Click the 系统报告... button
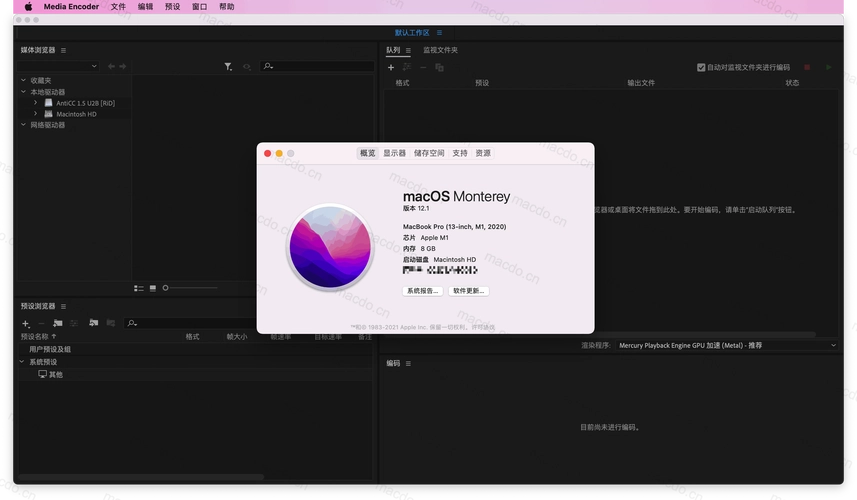Image resolution: width=857 pixels, height=500 pixels. (423, 291)
